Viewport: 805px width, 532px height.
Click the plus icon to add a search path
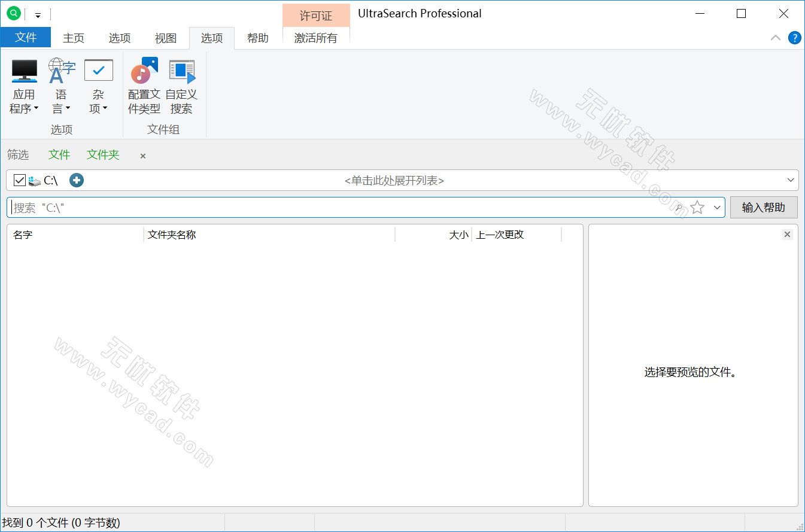coord(77,180)
